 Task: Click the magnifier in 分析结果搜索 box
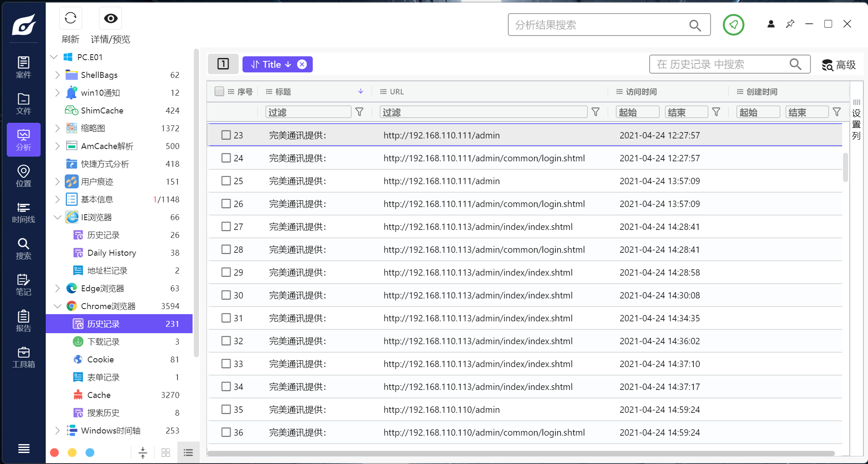point(695,25)
